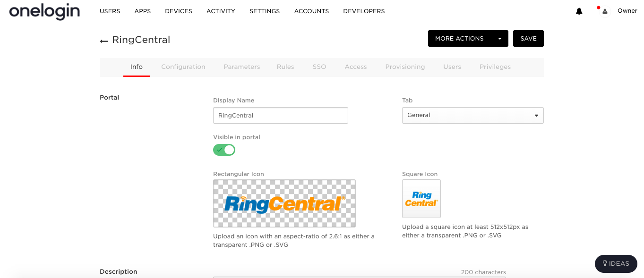Click the RingCentral rectangular icon image
The height and width of the screenshot is (278, 644).
[284, 203]
